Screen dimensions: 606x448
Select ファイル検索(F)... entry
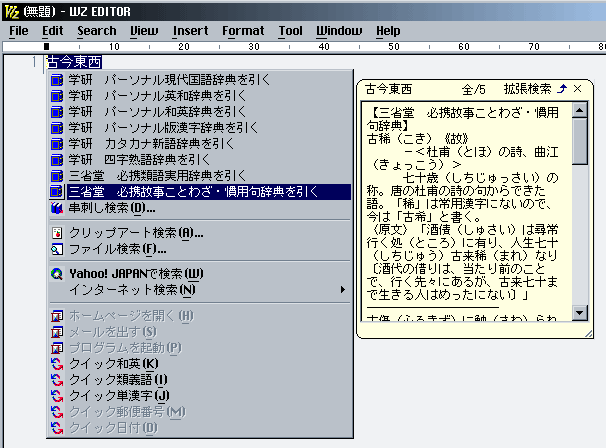200,249
